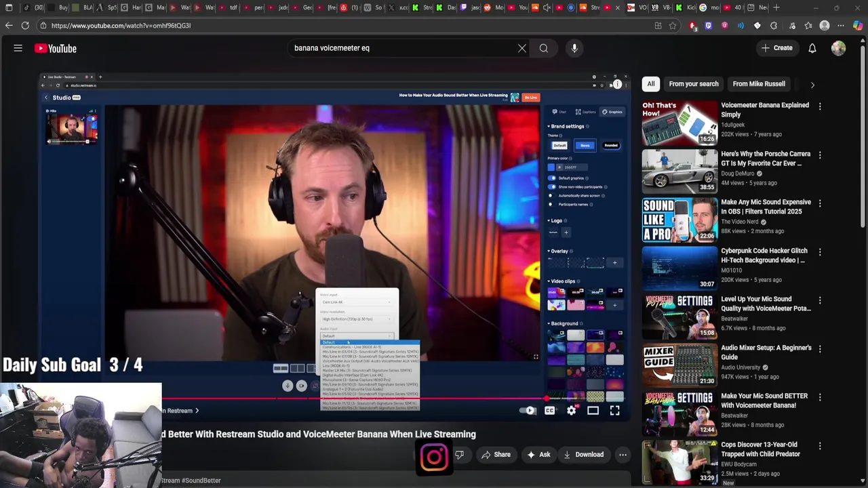Run search with the magnifier button
Screen dimensions: 868x488
click(x=544, y=48)
